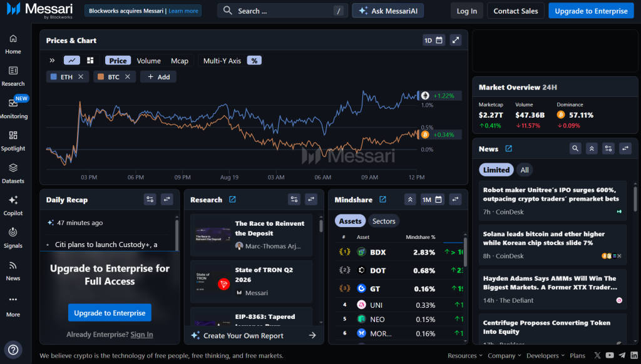Screen dimensions: 641x364
Task: Collapse the Mindshare panel
Action: tap(410, 200)
